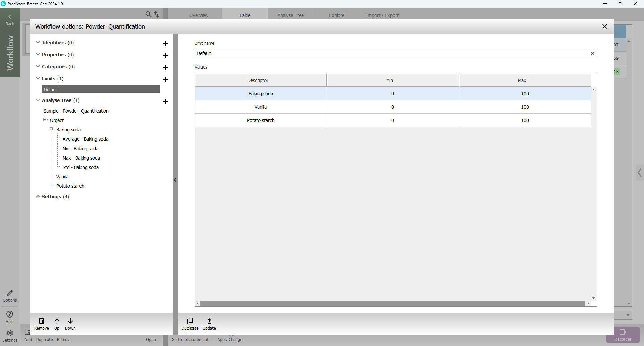644x346 pixels.
Task: Duplicate the selected limit
Action: pos(190,321)
